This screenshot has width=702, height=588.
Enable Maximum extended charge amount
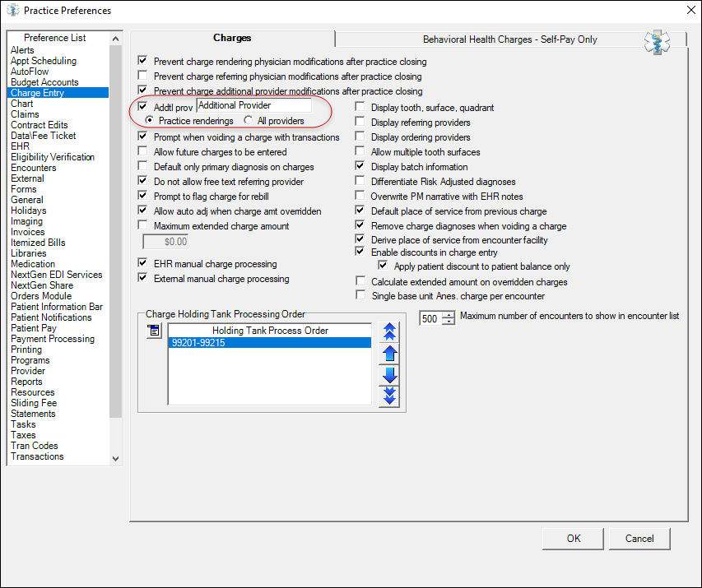coord(143,225)
